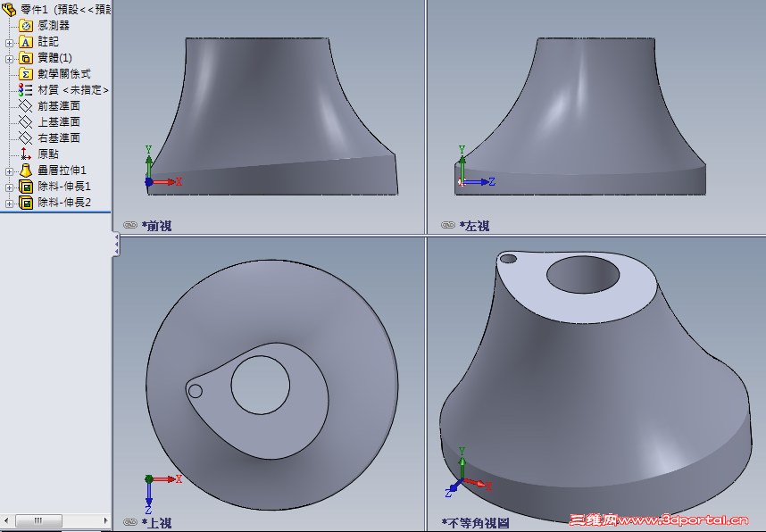Click the coordinate triad in the front view

tap(162, 166)
